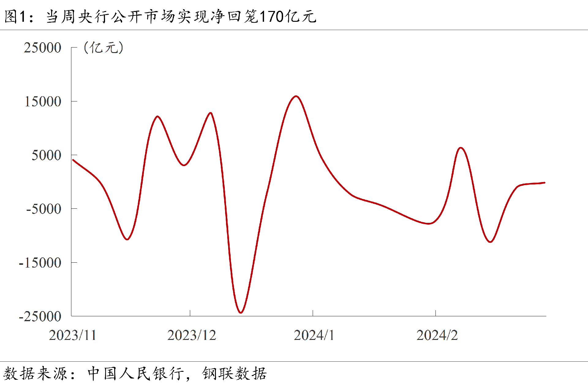The width and height of the screenshot is (588, 392).
Task: Click the red line's peak in February 2024
Action: click(x=461, y=148)
